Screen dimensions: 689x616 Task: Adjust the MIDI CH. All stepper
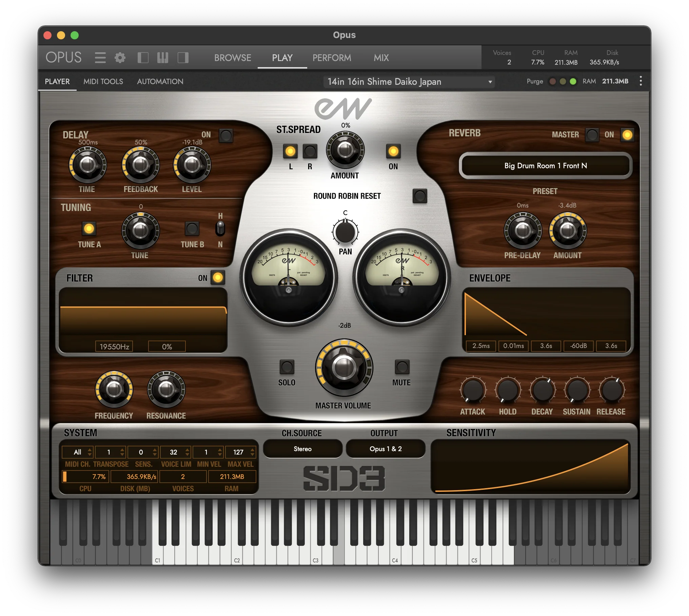tap(90, 452)
